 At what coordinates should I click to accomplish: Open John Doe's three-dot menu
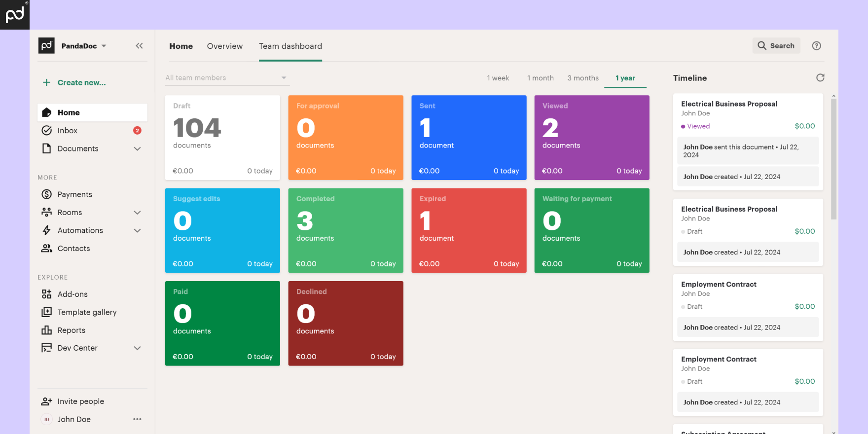[137, 419]
